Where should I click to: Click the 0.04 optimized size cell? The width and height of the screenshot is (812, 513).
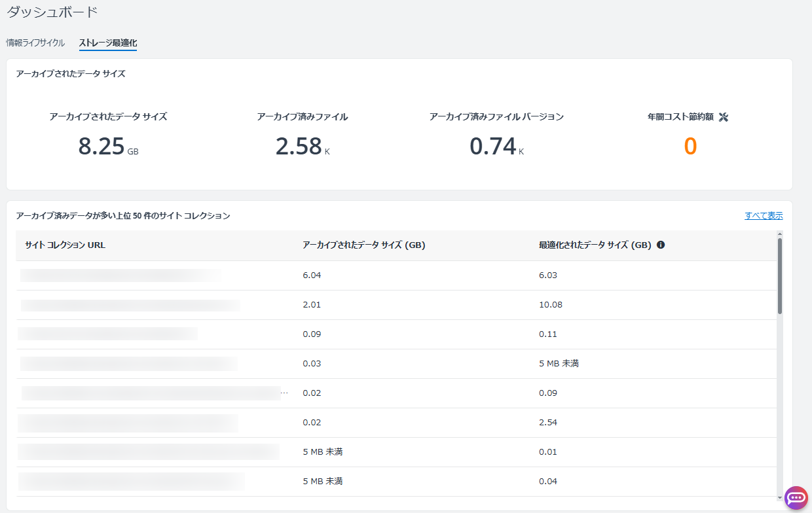tap(547, 481)
